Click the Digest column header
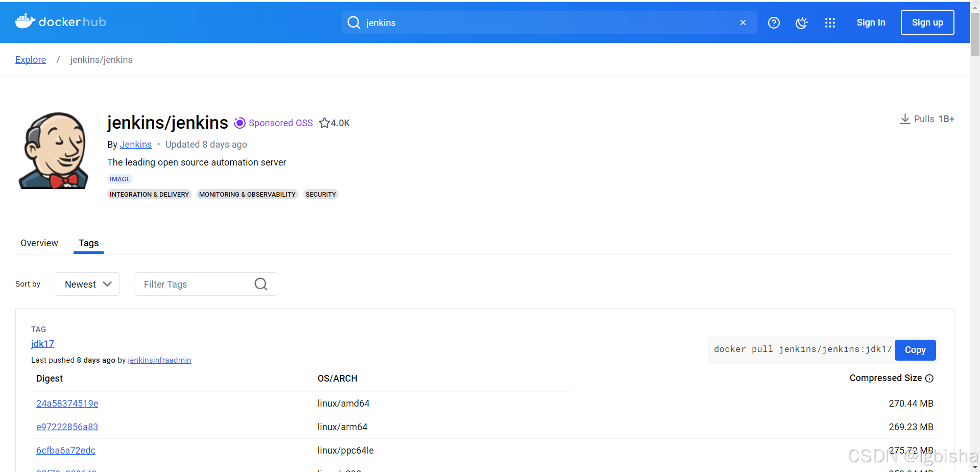Screen dimensions: 980x472 tap(50, 379)
